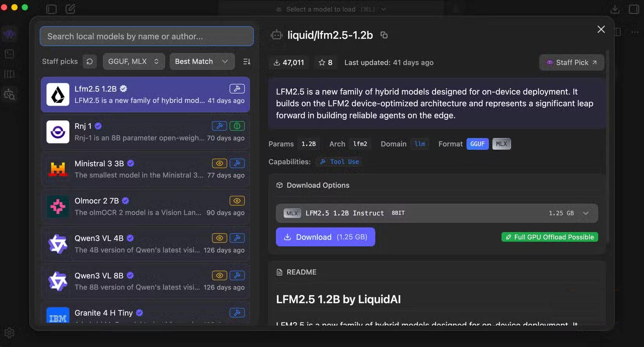Click the robot icon beside liquid/lfm2.5-1.2b
This screenshot has width=644, height=347.
(277, 35)
